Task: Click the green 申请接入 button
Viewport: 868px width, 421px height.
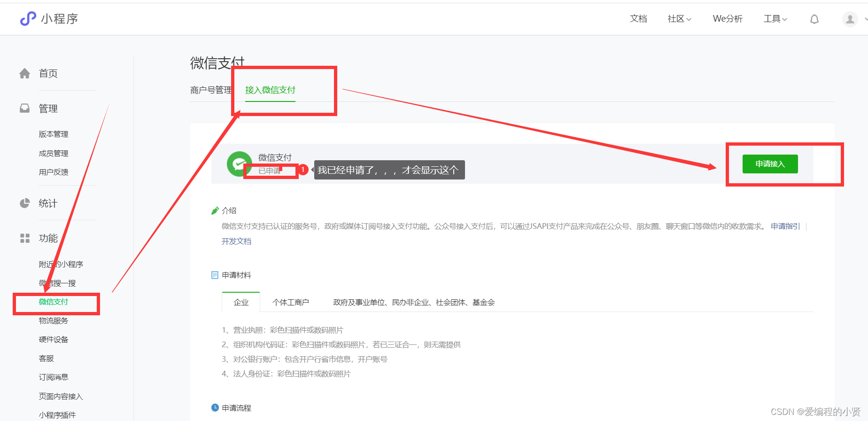Action: [770, 164]
